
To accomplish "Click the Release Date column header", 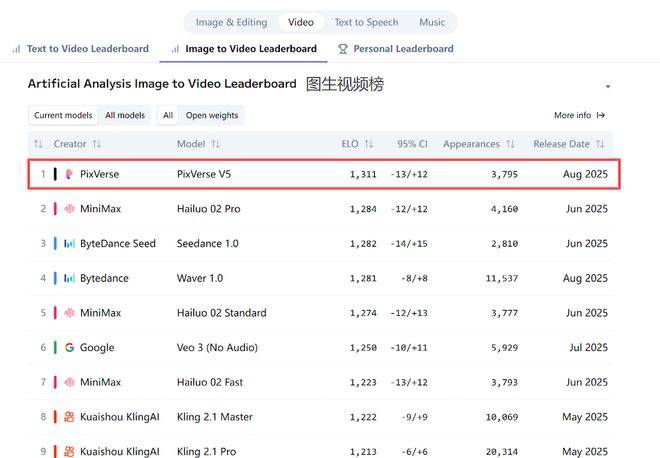I will (x=562, y=144).
